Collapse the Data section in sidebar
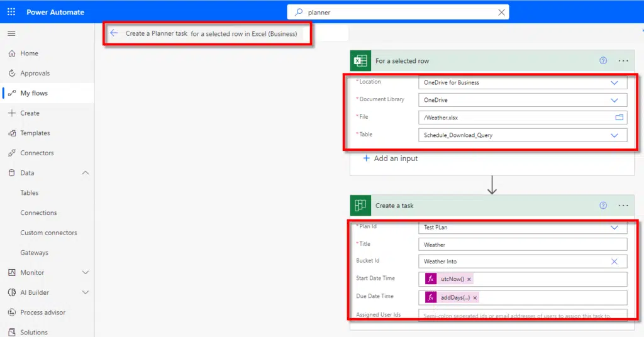Image resolution: width=644 pixels, height=337 pixels. click(x=86, y=173)
